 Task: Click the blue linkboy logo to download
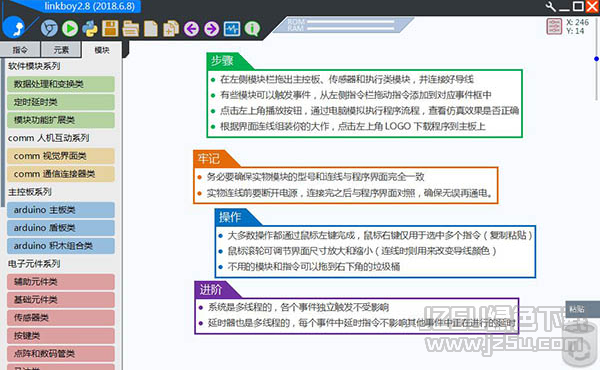(14, 28)
